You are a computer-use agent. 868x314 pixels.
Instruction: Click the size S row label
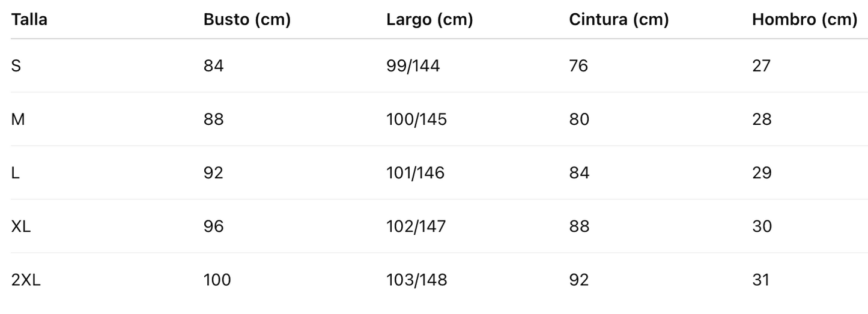point(16,65)
